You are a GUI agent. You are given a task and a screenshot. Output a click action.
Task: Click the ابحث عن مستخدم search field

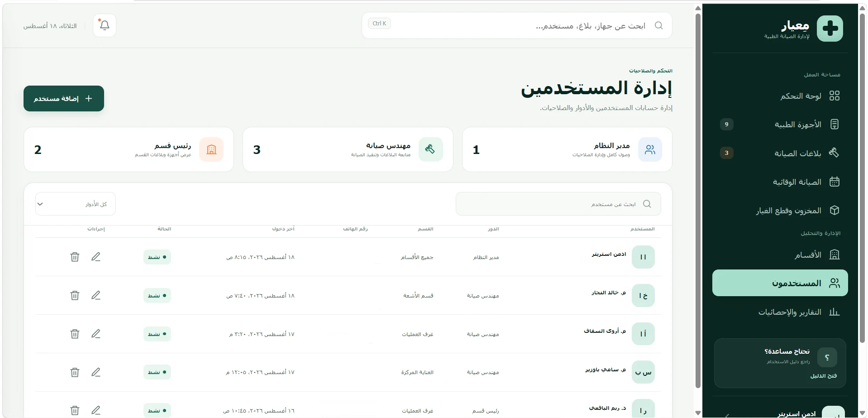tap(558, 204)
